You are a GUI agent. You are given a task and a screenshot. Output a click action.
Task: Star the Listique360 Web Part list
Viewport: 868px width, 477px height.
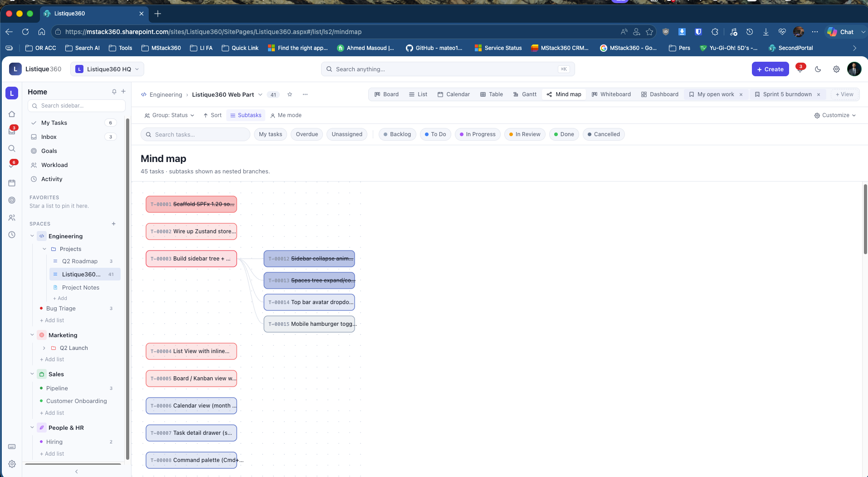click(290, 94)
